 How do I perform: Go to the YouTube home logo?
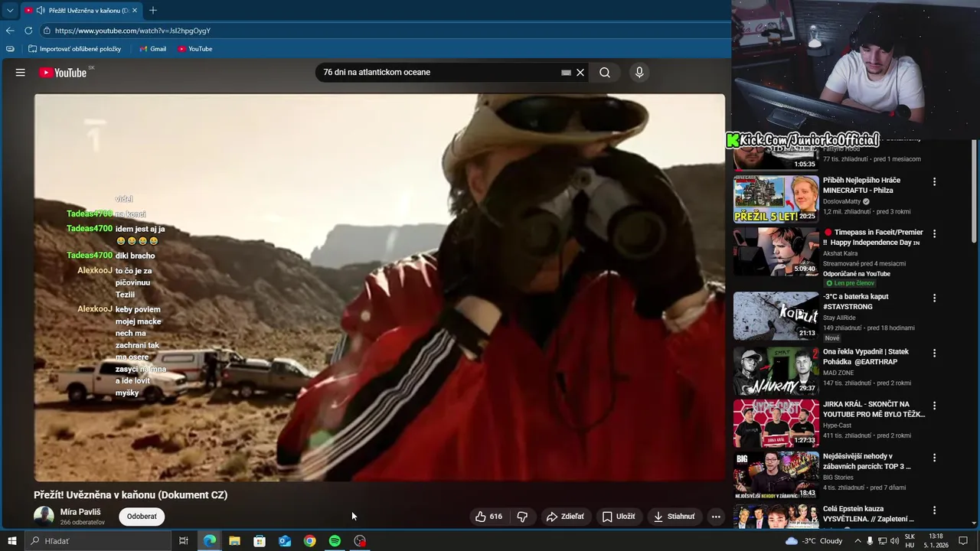(63, 73)
